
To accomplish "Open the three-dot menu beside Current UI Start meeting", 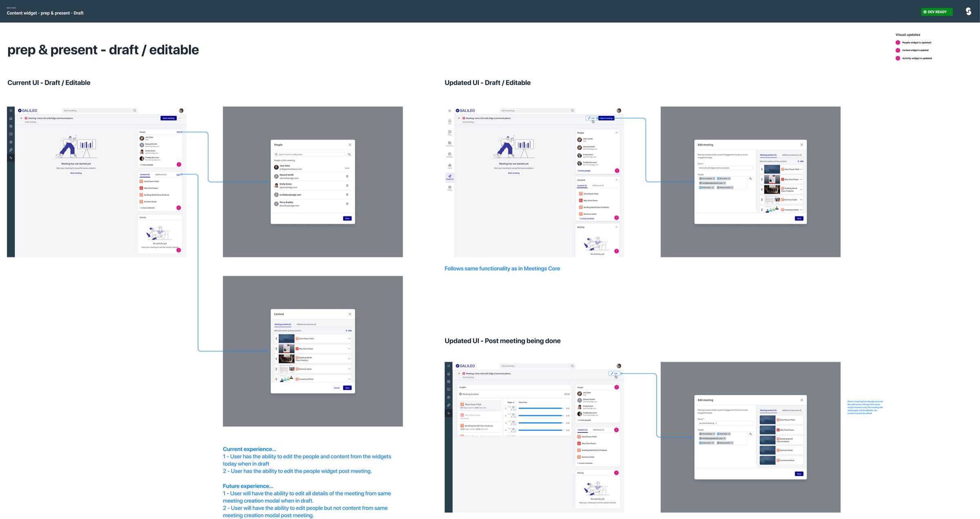I will point(180,118).
